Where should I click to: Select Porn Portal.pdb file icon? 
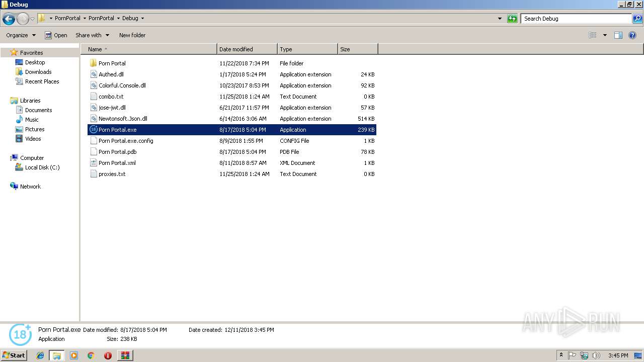pyautogui.click(x=93, y=152)
